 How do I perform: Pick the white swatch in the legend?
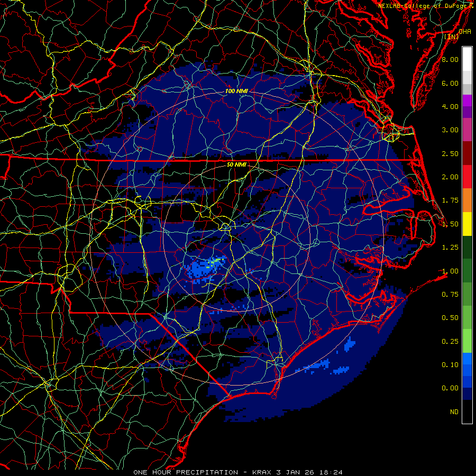point(467,59)
